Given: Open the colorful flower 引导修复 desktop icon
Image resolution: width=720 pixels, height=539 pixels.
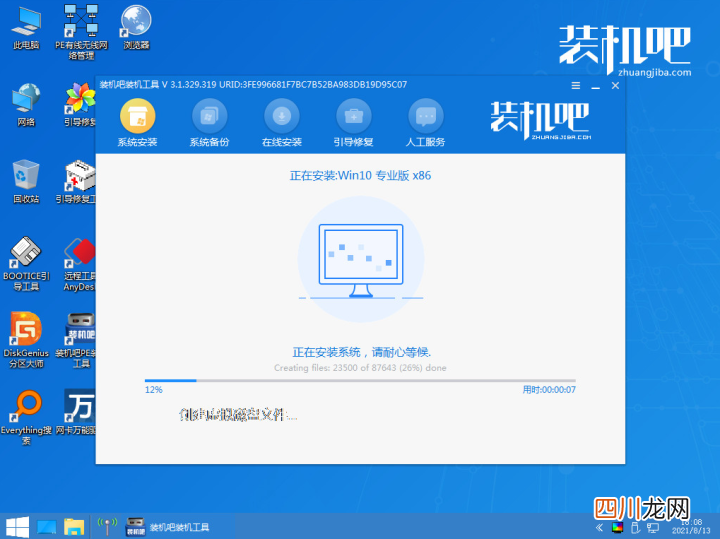Looking at the screenshot, I should click(80, 105).
